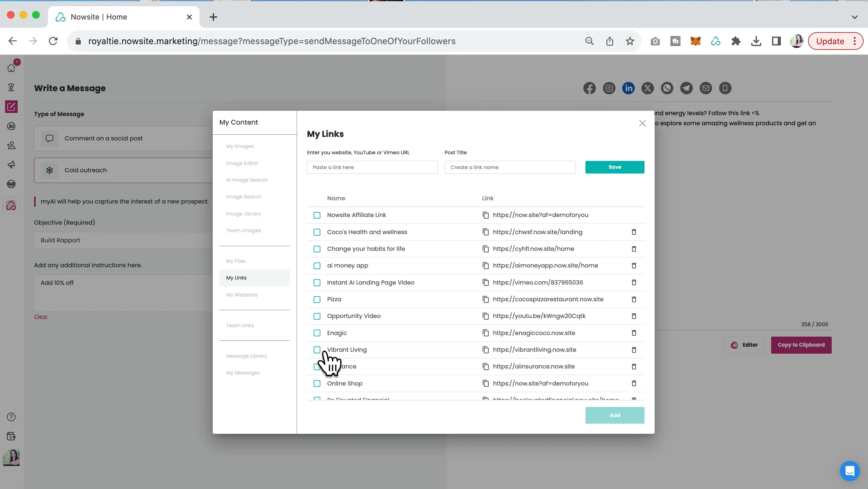Click the megaphone campaigns icon in sidebar
The height and width of the screenshot is (489, 868).
[11, 165]
